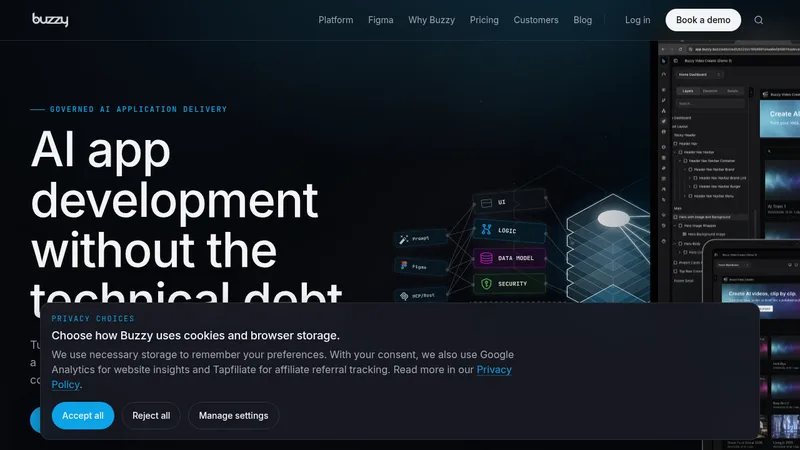
Task: Click the 'Create AI' banner in app preview
Action: tap(780, 118)
